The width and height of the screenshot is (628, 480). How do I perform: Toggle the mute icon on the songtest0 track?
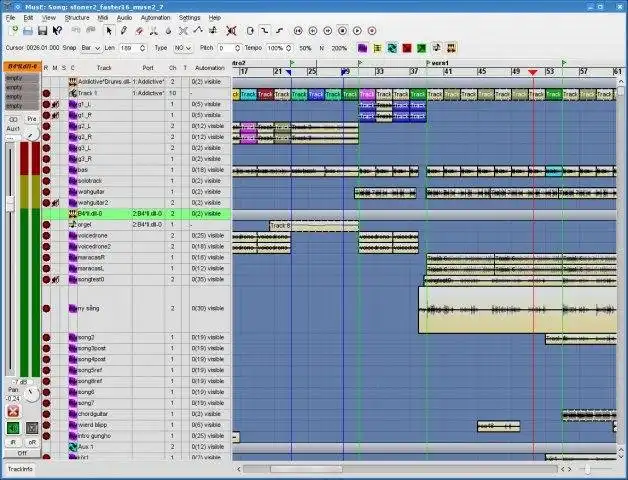[55, 279]
